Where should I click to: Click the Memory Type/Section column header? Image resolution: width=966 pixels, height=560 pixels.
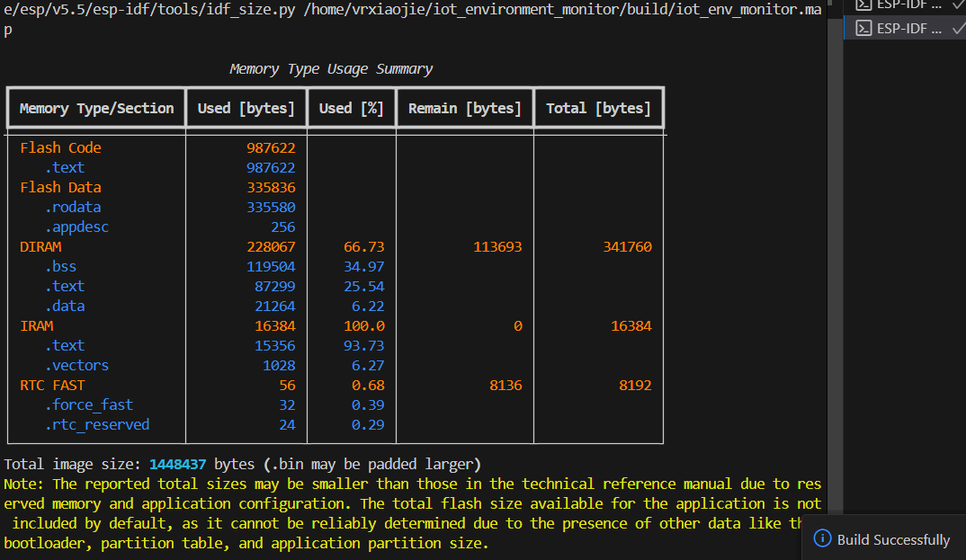(96, 108)
